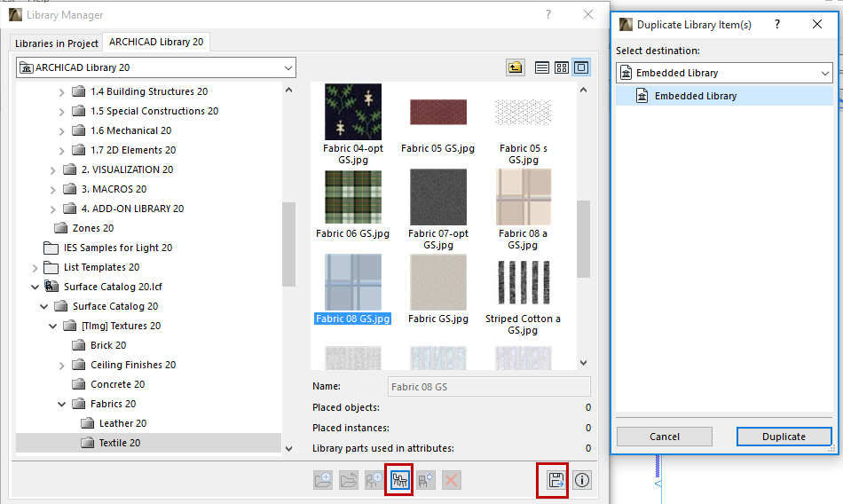Screen dimensions: 843x504
Task: Click the Zones 20 folder icon
Action: [x=60, y=228]
